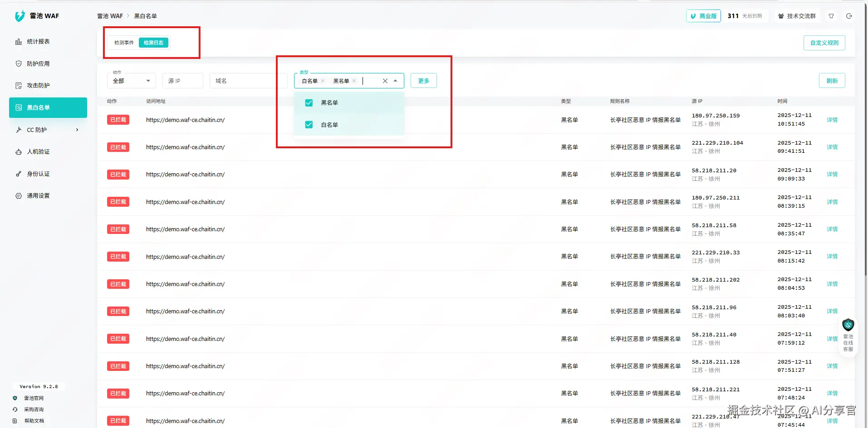
Task: Focus the 源 IP input field
Action: pos(183,81)
